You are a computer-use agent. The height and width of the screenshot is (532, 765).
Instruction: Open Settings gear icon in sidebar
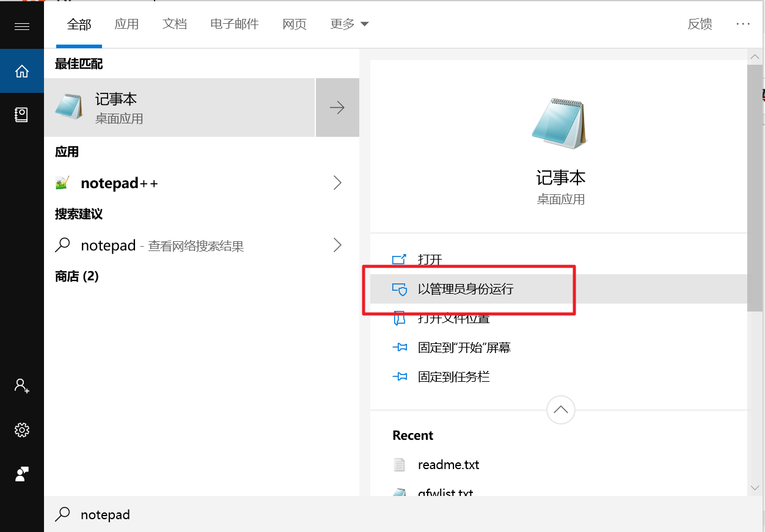pos(22,430)
